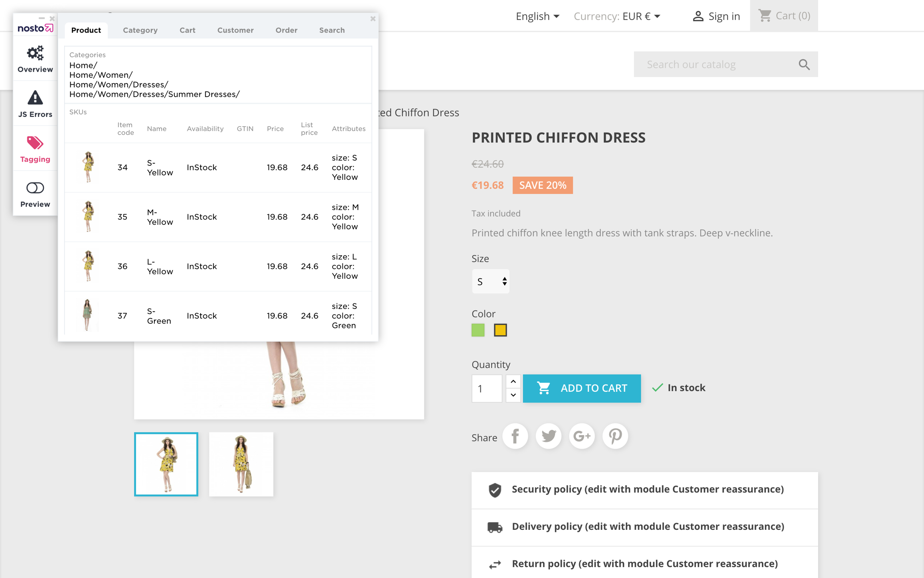The width and height of the screenshot is (924, 578).
Task: Increase quantity with the up arrow
Action: 513,381
